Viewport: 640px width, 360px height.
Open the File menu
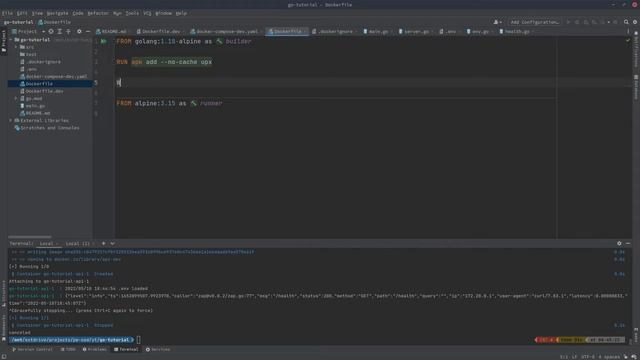pyautogui.click(x=7, y=13)
